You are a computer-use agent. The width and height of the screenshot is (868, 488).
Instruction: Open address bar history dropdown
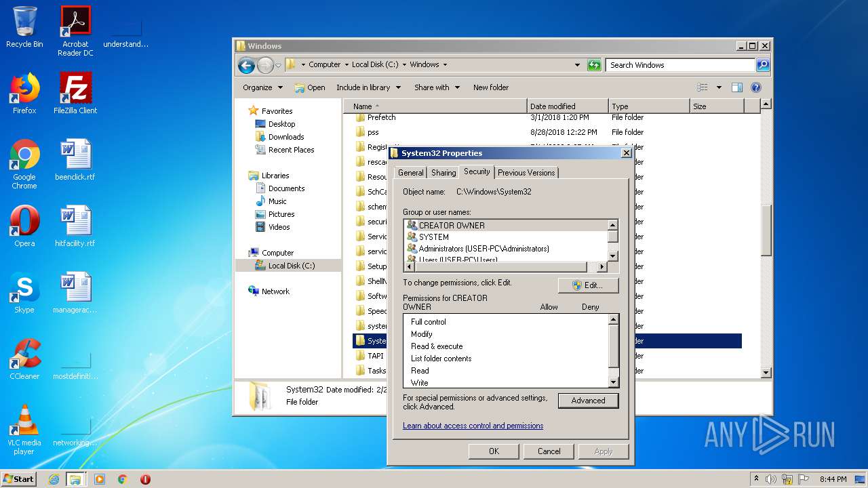pos(578,65)
